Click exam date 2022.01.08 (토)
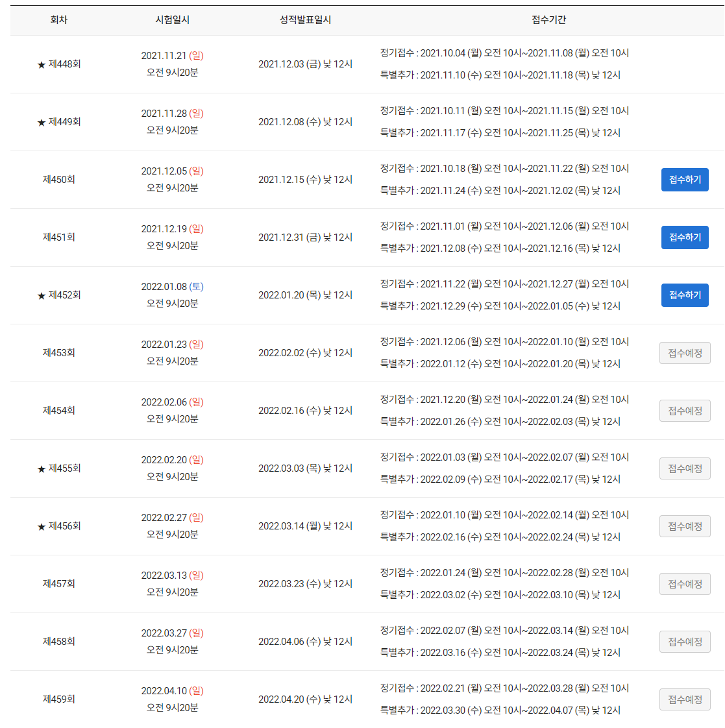This screenshot has height=728, width=725. 172,287
